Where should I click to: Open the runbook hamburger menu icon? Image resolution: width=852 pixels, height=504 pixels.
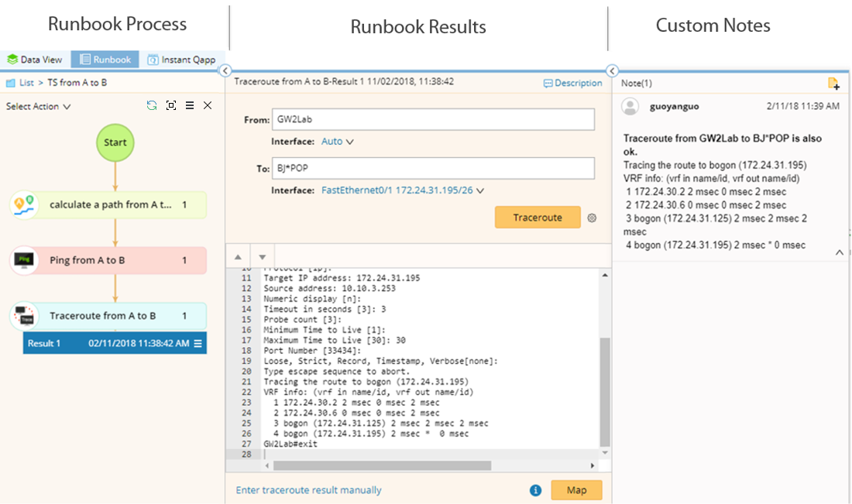[x=190, y=106]
